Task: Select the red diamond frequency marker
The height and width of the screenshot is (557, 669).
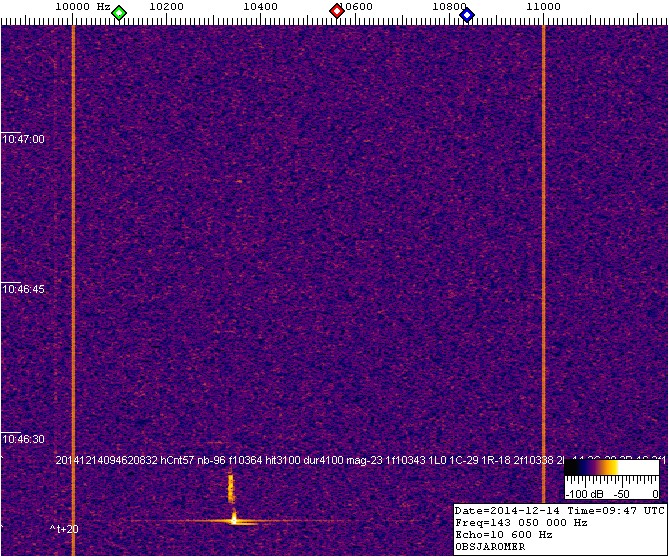Action: pyautogui.click(x=337, y=12)
